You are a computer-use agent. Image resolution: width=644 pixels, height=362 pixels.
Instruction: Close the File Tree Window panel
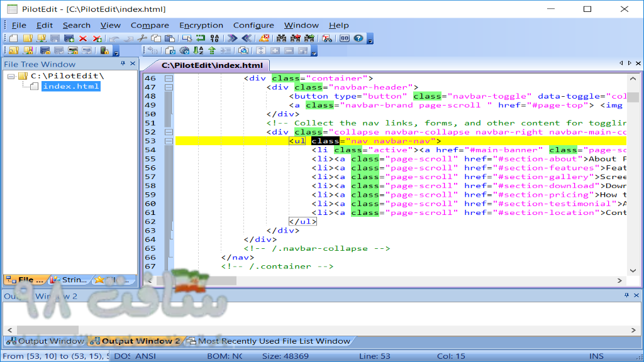(x=133, y=63)
